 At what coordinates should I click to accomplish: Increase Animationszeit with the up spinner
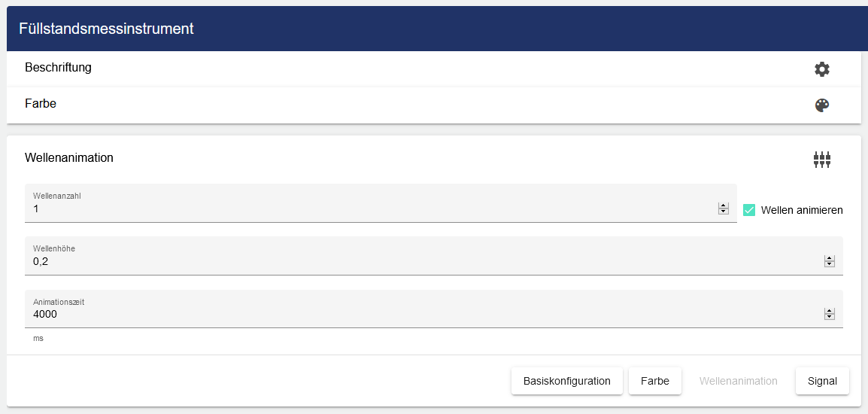(x=830, y=311)
